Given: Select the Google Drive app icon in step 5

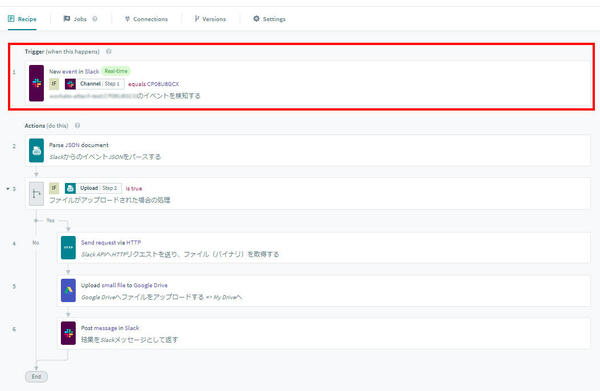Looking at the screenshot, I should pyautogui.click(x=68, y=290).
